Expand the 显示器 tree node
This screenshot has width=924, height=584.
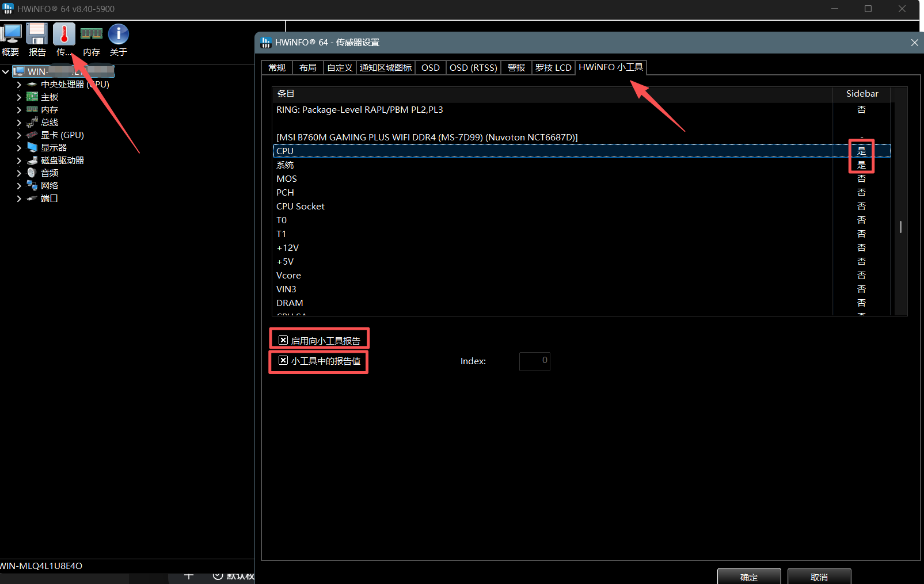click(19, 148)
